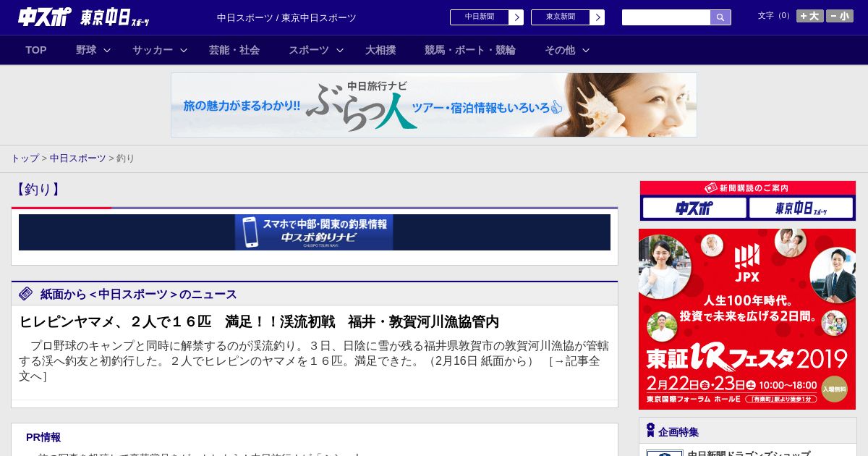The width and height of the screenshot is (868, 456).
Task: Increase text size with the 大 button
Action: (809, 16)
